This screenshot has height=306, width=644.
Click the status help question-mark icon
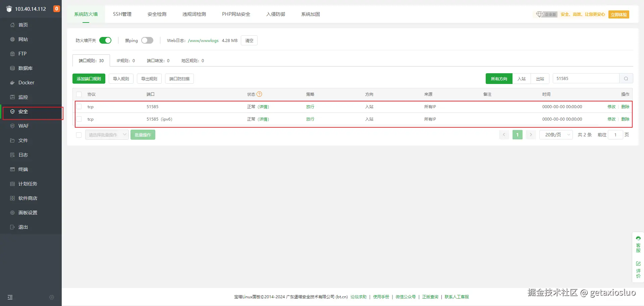pyautogui.click(x=259, y=94)
